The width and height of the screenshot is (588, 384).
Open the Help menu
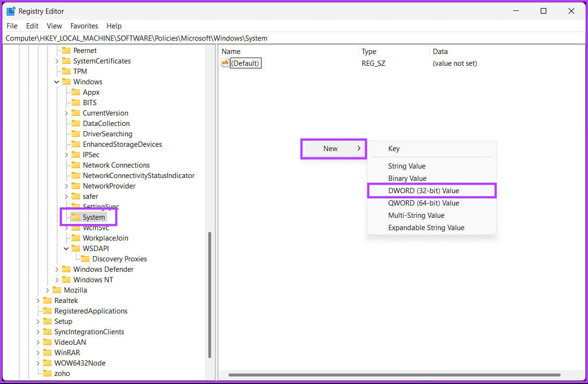(114, 26)
